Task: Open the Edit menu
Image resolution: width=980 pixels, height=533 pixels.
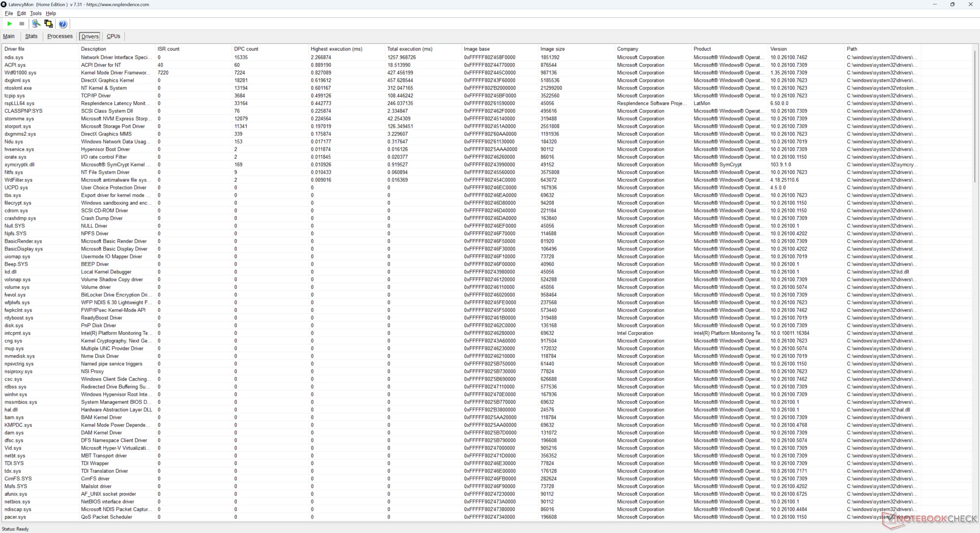Action: click(21, 13)
